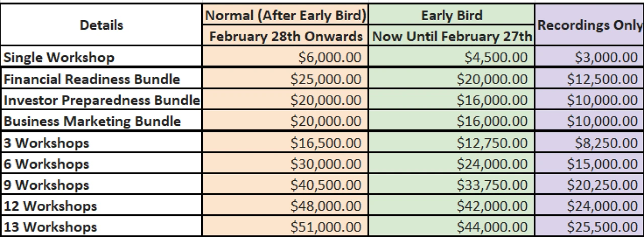Select the $12,500.00 Recordings Only price
Image resolution: width=644 pixels, height=237 pixels.
(602, 79)
